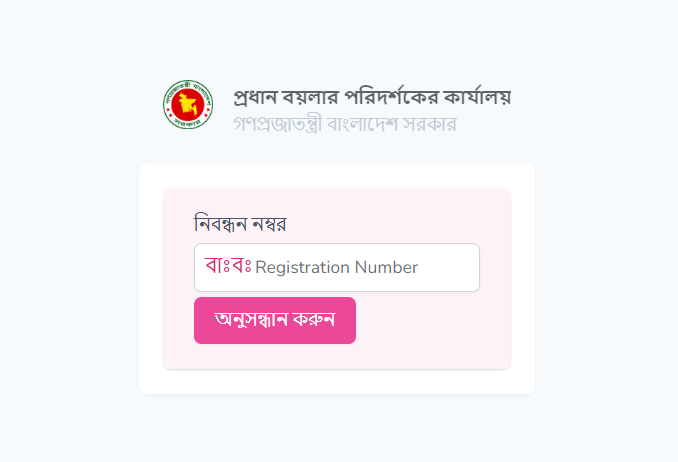Click empty space inside input after placeholder

[450, 268]
